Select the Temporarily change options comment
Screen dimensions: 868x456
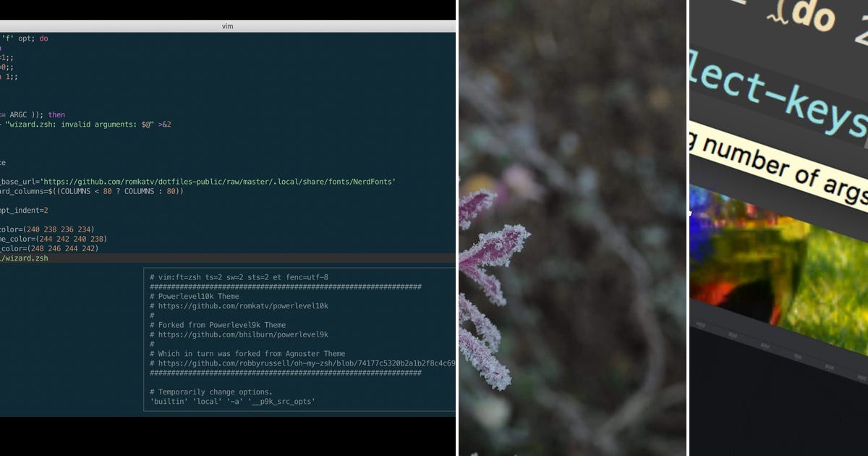coord(217,392)
